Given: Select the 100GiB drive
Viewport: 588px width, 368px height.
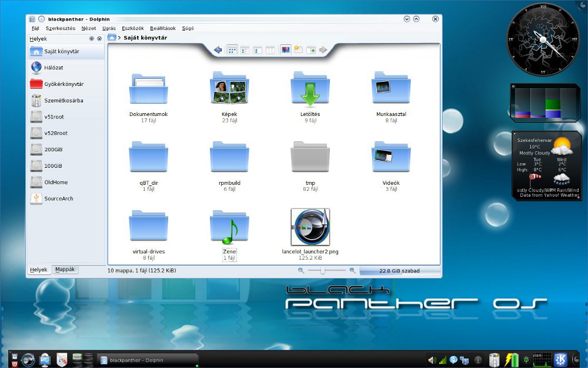Looking at the screenshot, I should (66, 165).
